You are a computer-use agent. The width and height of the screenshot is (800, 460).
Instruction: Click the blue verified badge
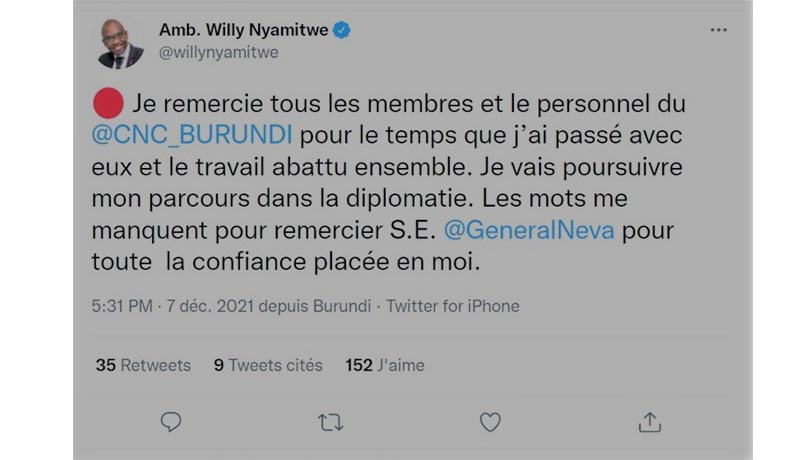click(342, 31)
